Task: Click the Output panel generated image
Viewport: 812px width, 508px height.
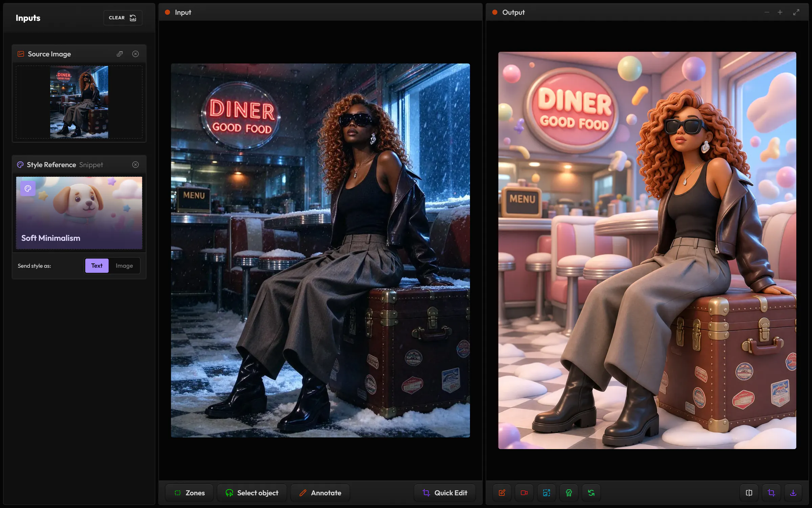Action: [647, 250]
